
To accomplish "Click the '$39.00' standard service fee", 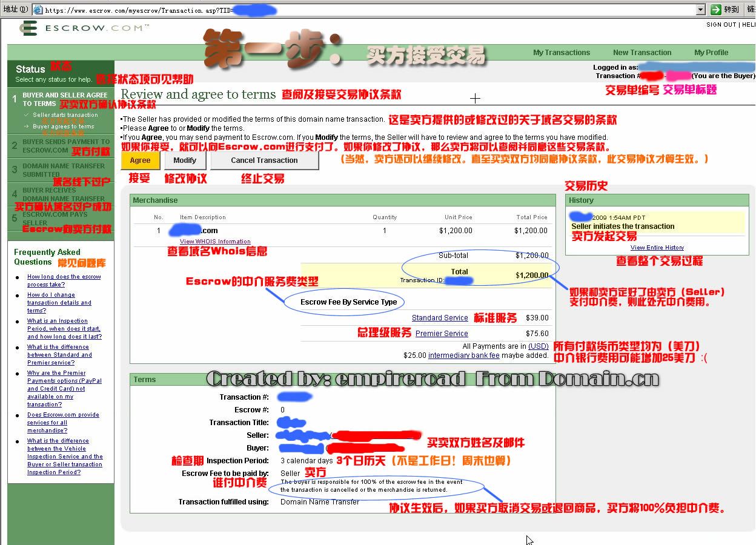I will point(537,318).
